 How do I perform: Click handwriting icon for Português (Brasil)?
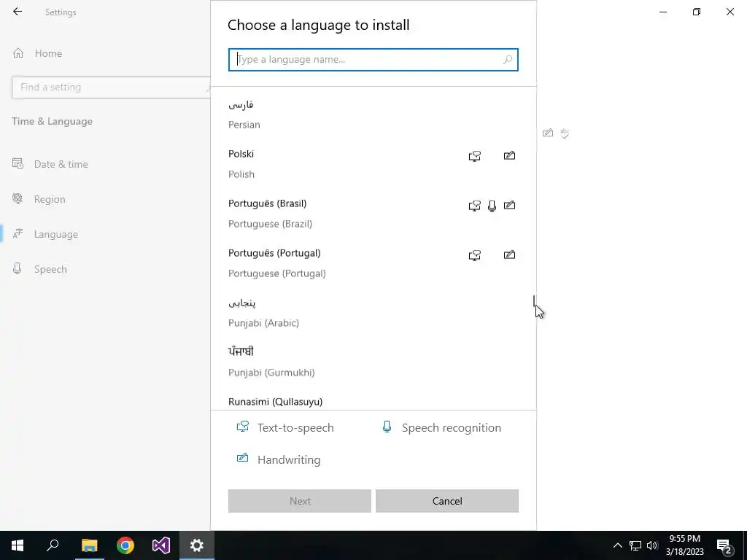pyautogui.click(x=509, y=205)
